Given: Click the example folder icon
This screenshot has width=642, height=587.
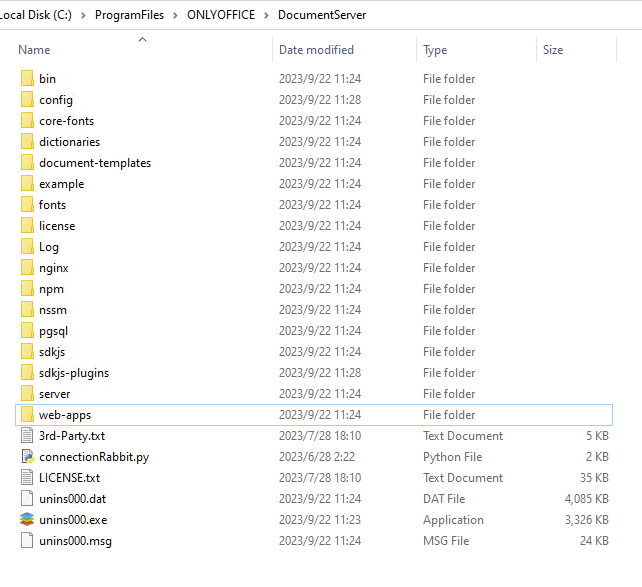Looking at the screenshot, I should (27, 183).
